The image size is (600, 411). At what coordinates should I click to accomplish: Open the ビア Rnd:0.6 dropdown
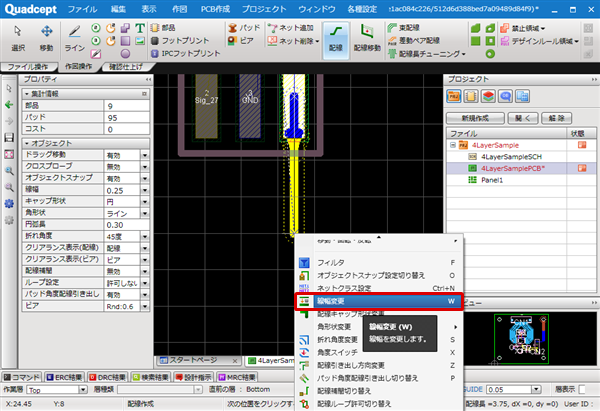coord(145,306)
